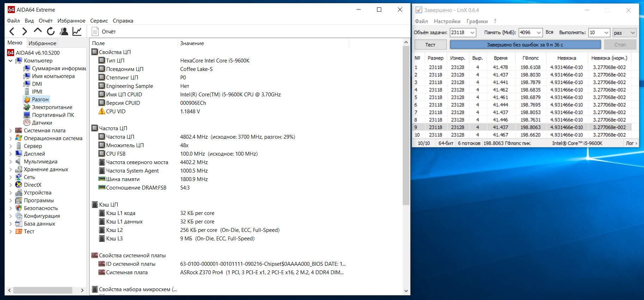
Task: Open the user/favorites icon in AIDA64 toolbar
Action: click(x=64, y=31)
